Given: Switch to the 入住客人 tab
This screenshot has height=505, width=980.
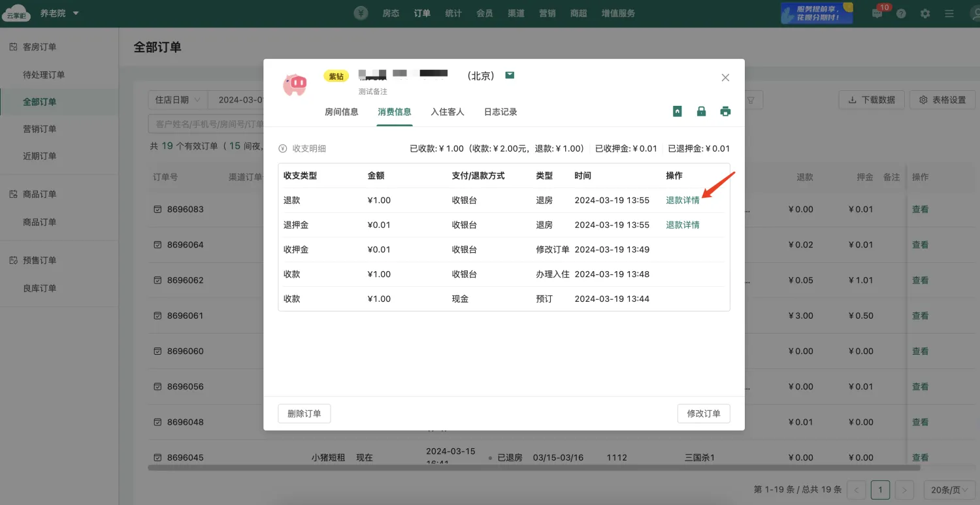Looking at the screenshot, I should [448, 112].
